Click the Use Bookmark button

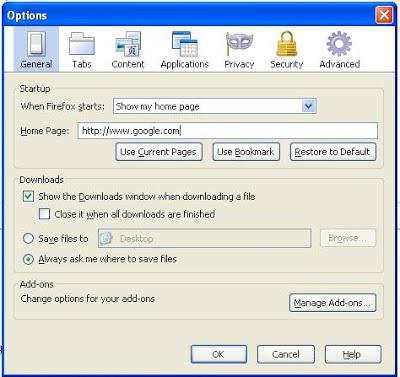pyautogui.click(x=246, y=152)
